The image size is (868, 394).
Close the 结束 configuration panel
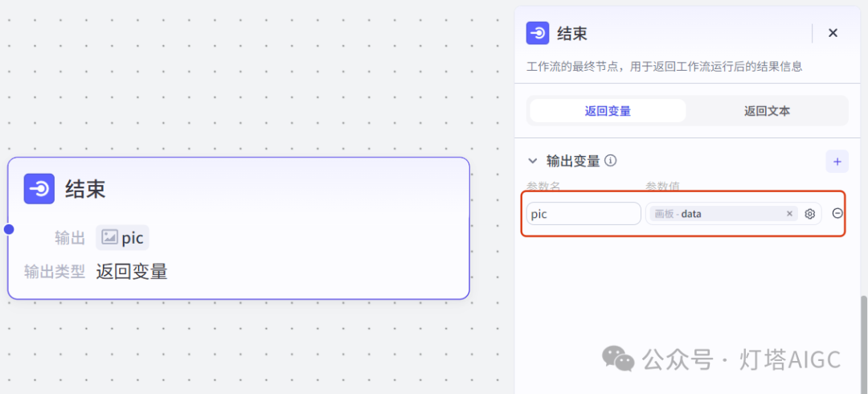[x=833, y=33]
